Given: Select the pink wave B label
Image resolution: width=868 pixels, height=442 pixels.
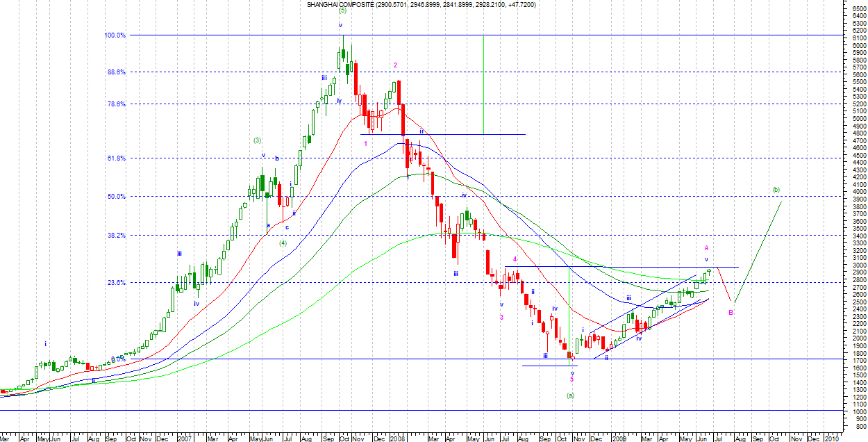Looking at the screenshot, I should click(731, 313).
